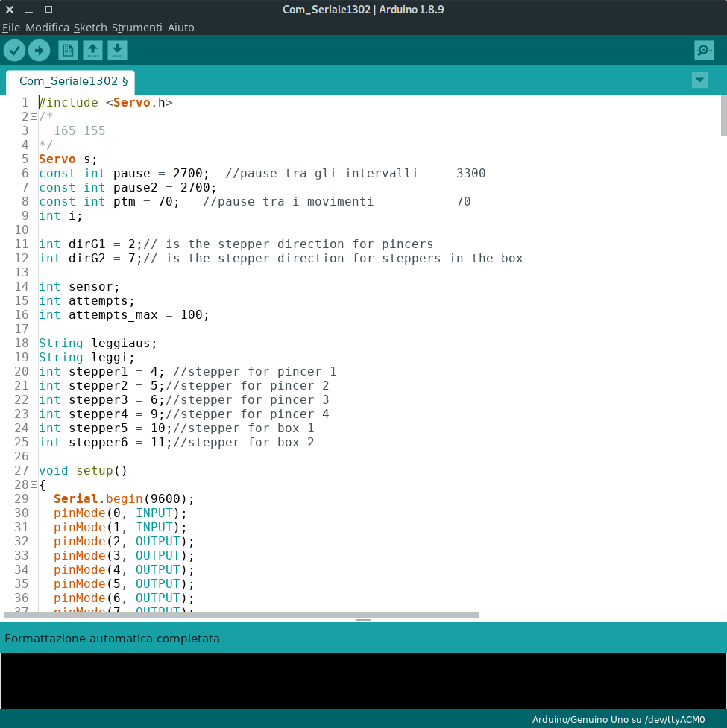Click the 'int stepper1 = 4;' code
The image size is (727, 728).
pos(101,371)
